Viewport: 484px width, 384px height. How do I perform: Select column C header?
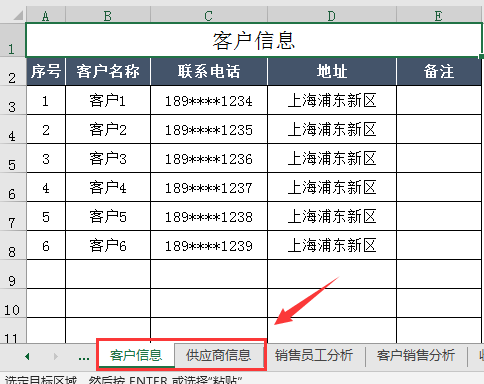(209, 16)
